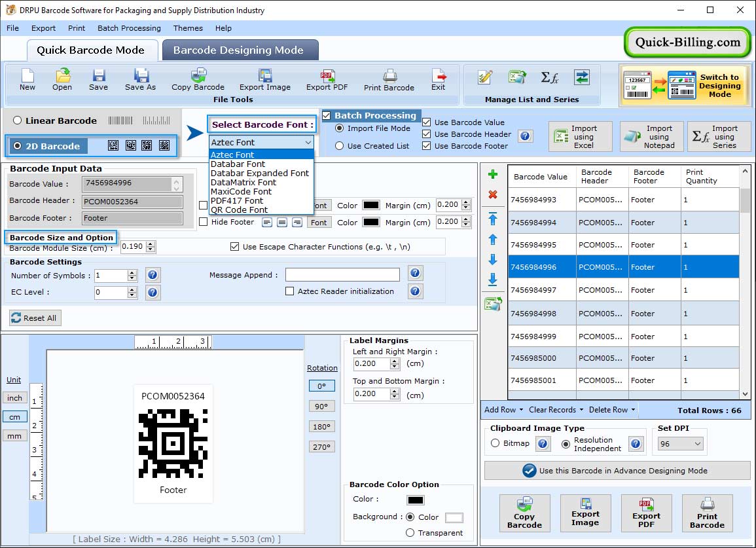Choose MaxiCode Font from dropdown list
This screenshot has width=756, height=548.
[262, 192]
